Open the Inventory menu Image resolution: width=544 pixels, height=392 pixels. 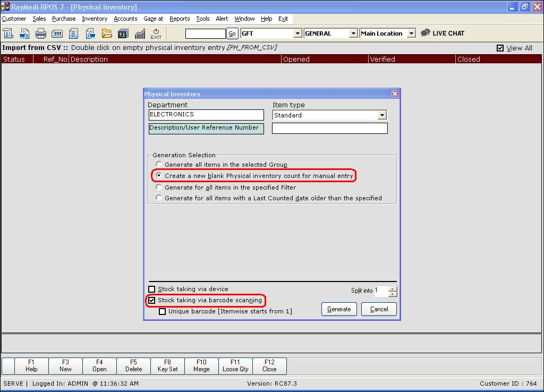pos(95,19)
